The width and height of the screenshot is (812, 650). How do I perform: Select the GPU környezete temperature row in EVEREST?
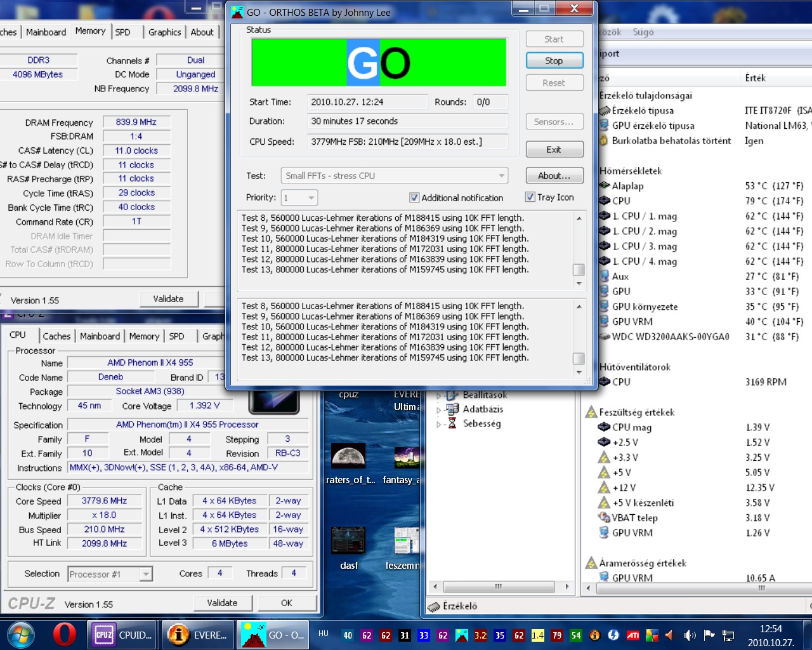[704, 307]
